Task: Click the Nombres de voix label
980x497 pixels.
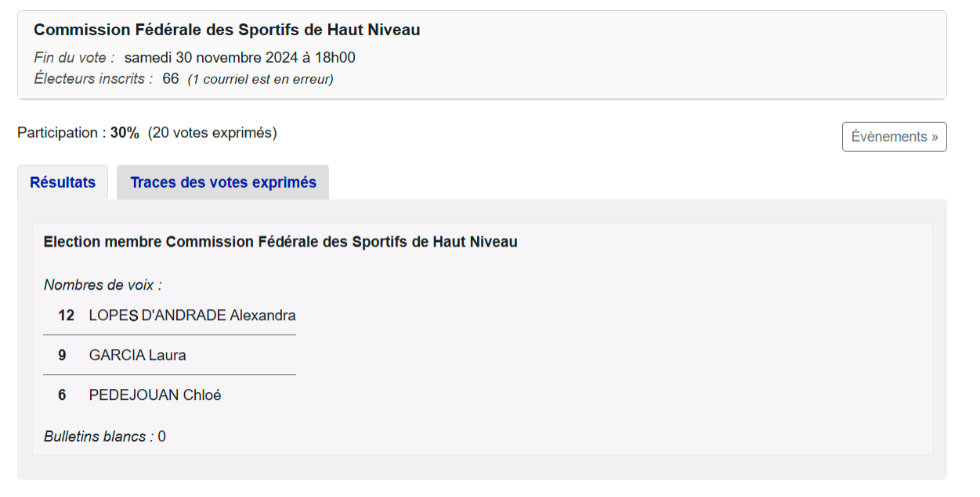Action: point(103,285)
